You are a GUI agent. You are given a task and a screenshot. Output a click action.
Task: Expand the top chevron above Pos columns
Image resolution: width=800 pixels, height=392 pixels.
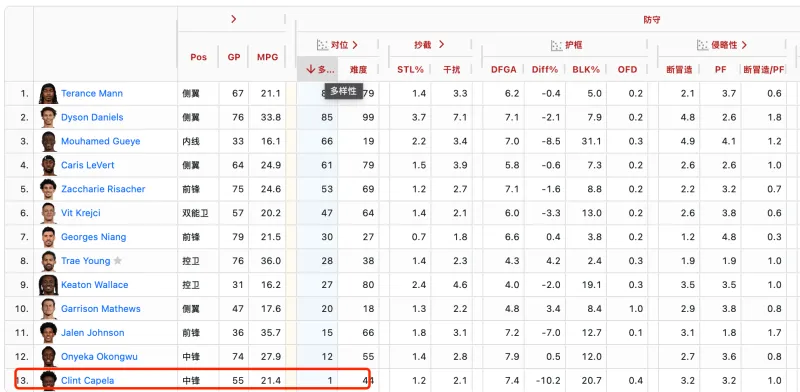(234, 19)
